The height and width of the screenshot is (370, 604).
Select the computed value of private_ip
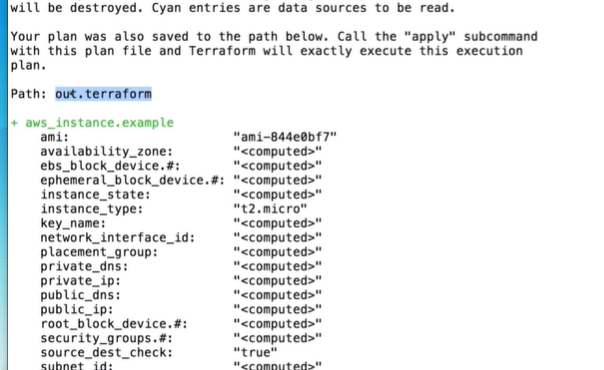pos(277,281)
